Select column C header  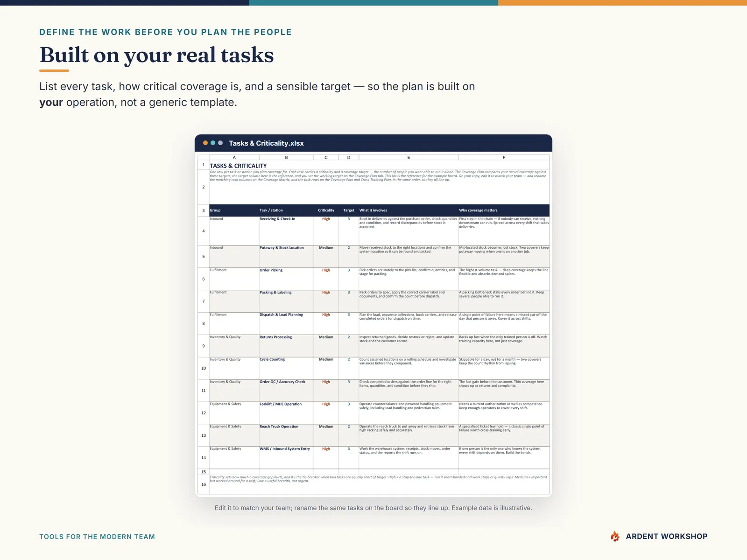(x=326, y=157)
